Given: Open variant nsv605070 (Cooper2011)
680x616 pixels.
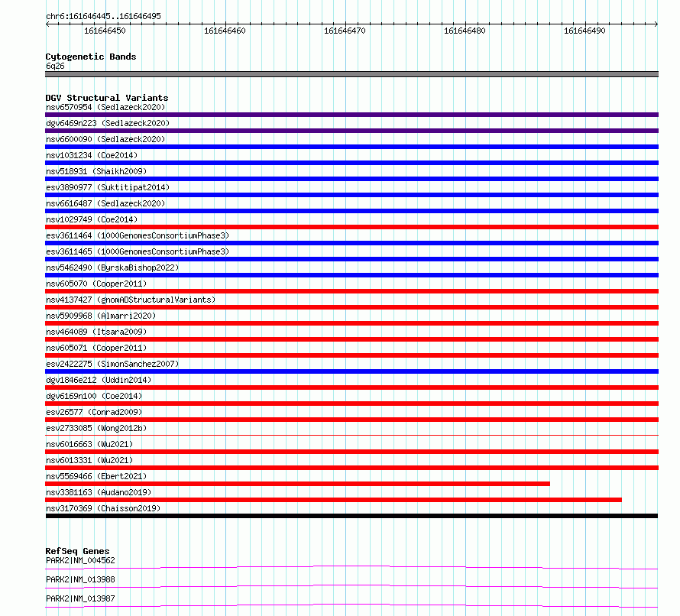Looking at the screenshot, I should (96, 284).
